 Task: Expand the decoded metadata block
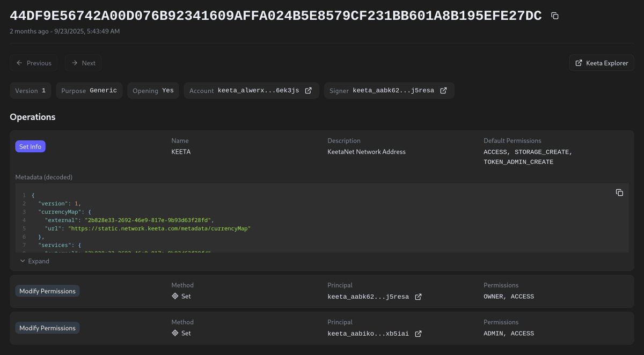pyautogui.click(x=34, y=261)
